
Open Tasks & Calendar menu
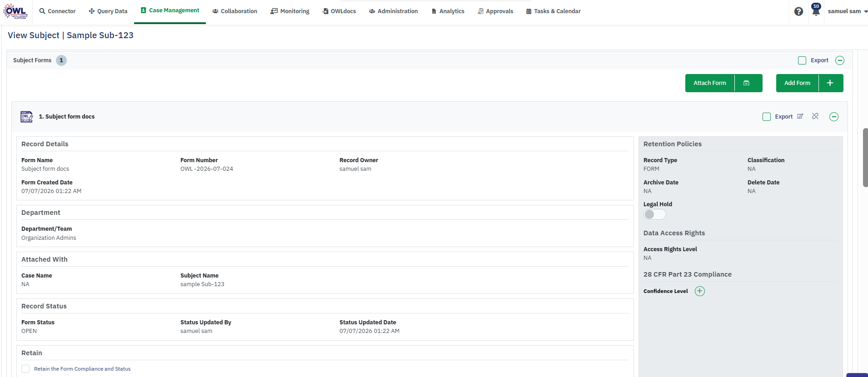pos(553,11)
